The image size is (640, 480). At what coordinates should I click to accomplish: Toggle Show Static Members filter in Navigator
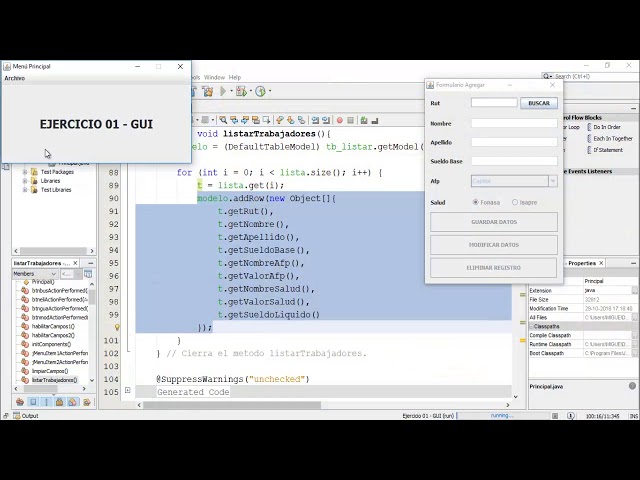click(x=47, y=402)
